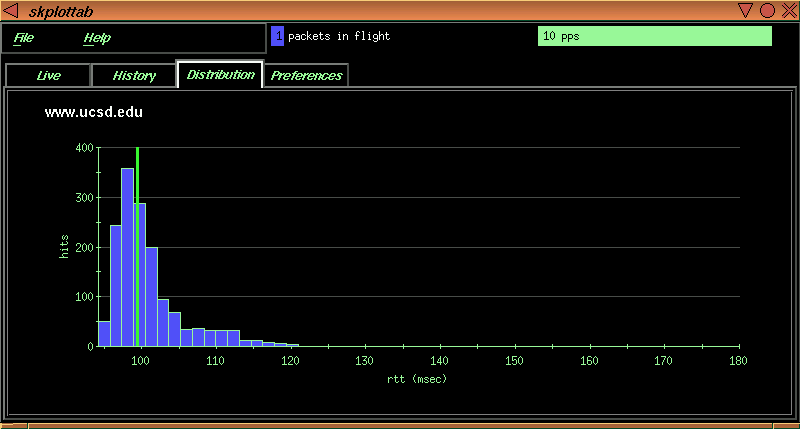Click the 110 x-axis tick label
Viewport: 800px width, 429px height.
click(x=215, y=361)
